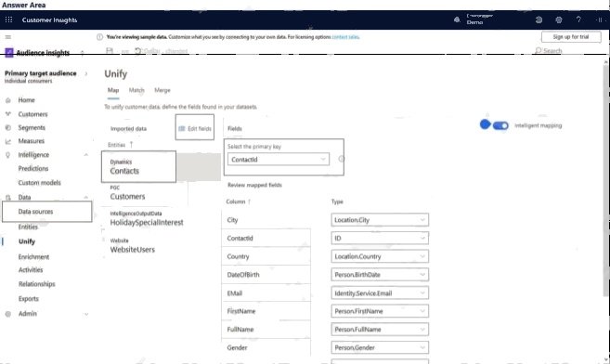This screenshot has height=364, width=610.
Task: Click the Audience insights app icon
Action: tap(9, 53)
